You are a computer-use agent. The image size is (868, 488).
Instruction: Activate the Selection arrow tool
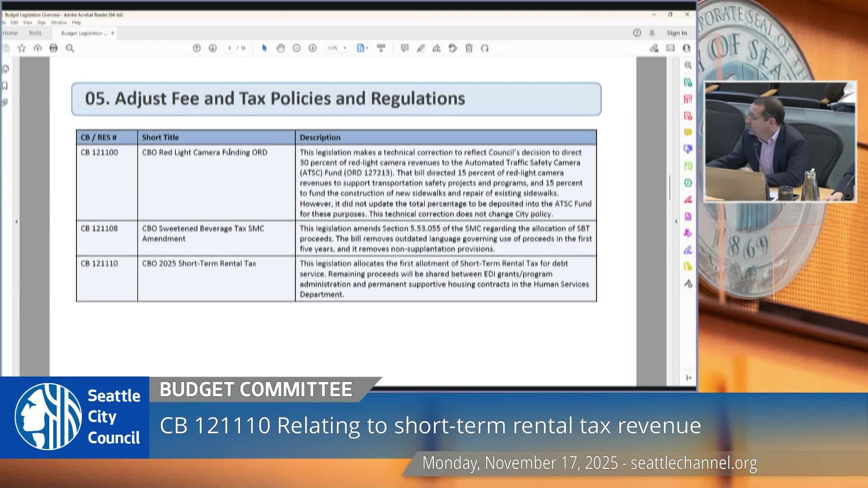(x=264, y=48)
